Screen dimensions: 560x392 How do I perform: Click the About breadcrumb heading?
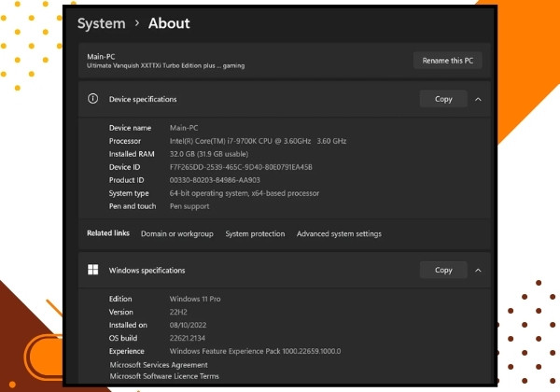pyautogui.click(x=169, y=23)
